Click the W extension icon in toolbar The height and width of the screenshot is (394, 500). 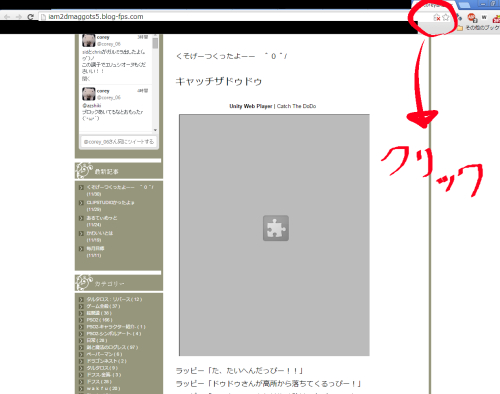[484, 17]
